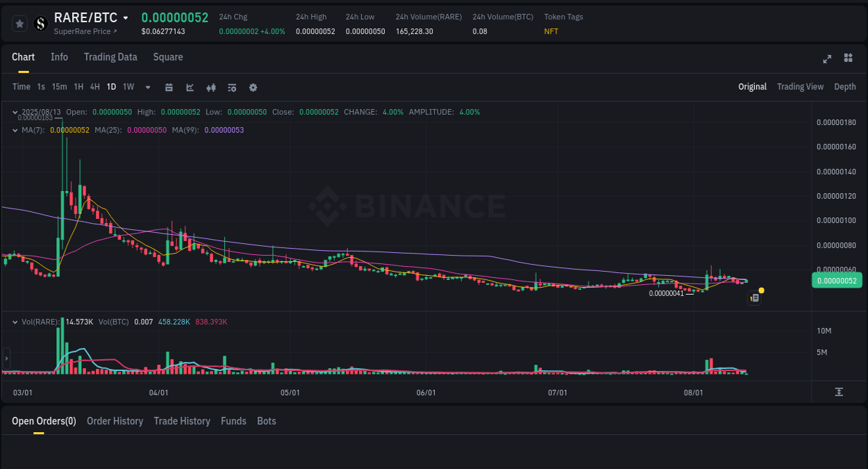Switch to the Depth view
The image size is (868, 469).
(x=845, y=87)
